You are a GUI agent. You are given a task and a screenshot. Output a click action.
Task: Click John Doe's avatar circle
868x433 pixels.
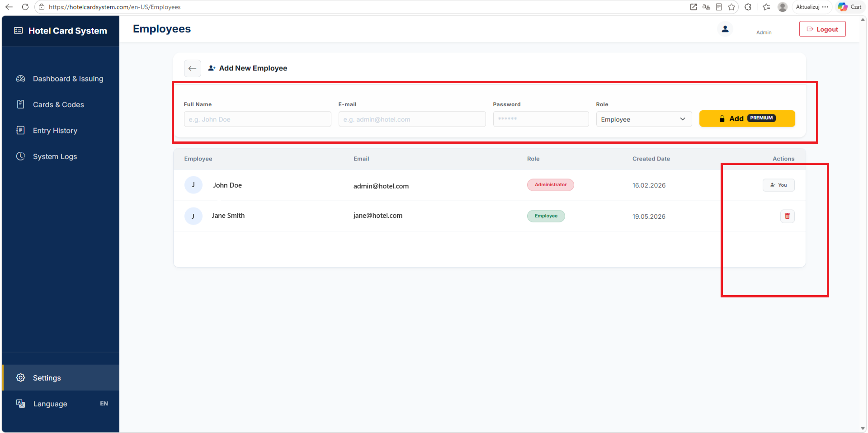(193, 185)
